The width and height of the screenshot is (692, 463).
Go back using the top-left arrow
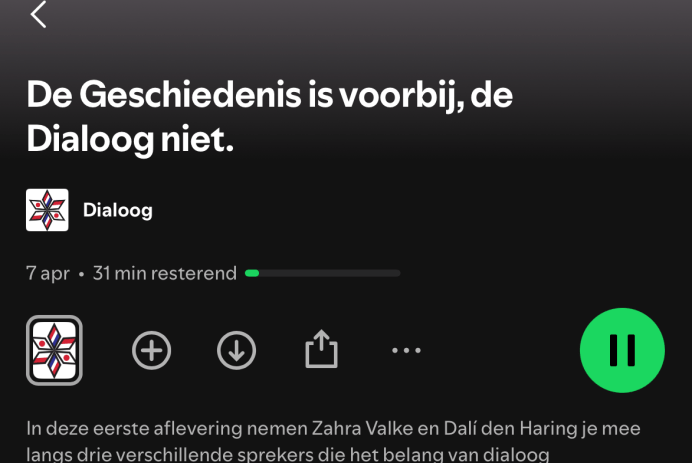coord(38,15)
